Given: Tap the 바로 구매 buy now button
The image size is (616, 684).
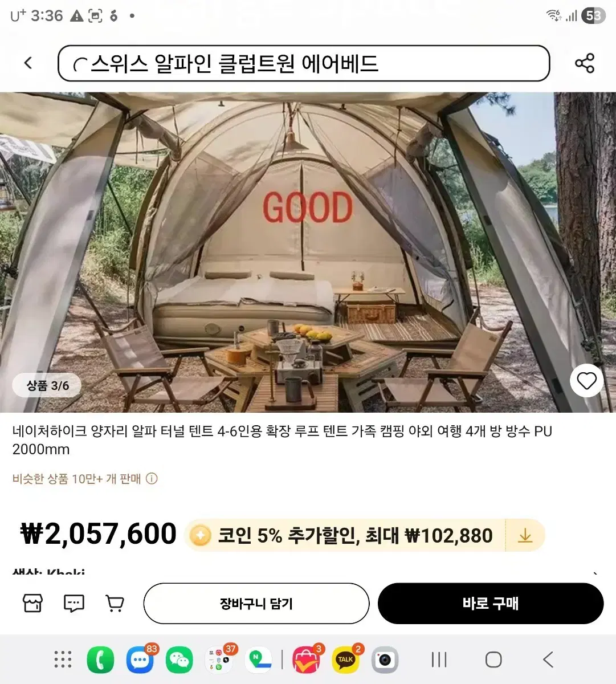Looking at the screenshot, I should [x=491, y=604].
